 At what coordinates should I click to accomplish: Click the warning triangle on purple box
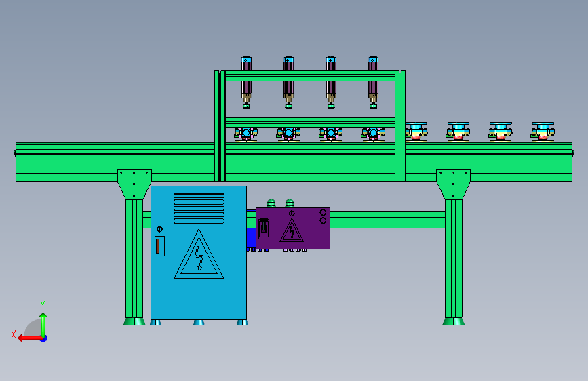(x=292, y=230)
